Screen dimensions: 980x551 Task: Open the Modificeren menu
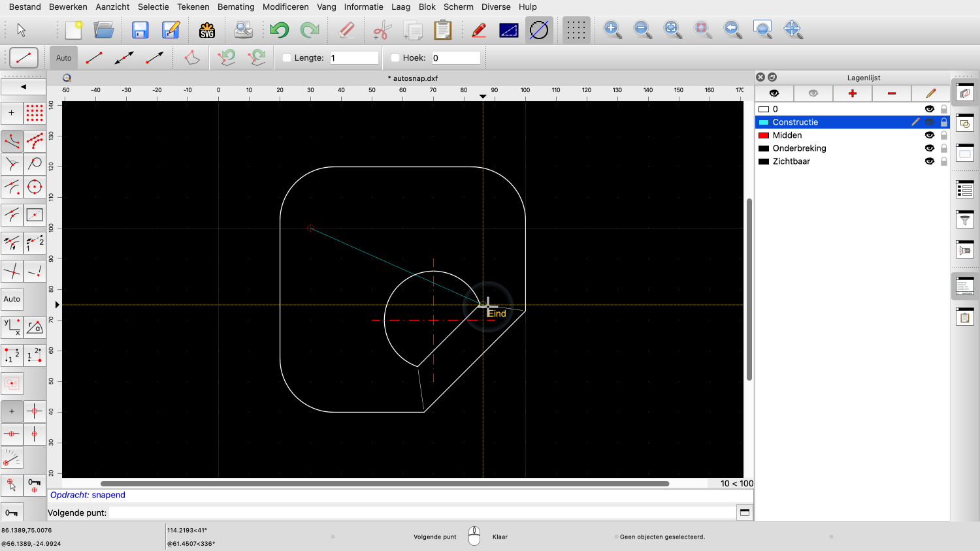[286, 7]
